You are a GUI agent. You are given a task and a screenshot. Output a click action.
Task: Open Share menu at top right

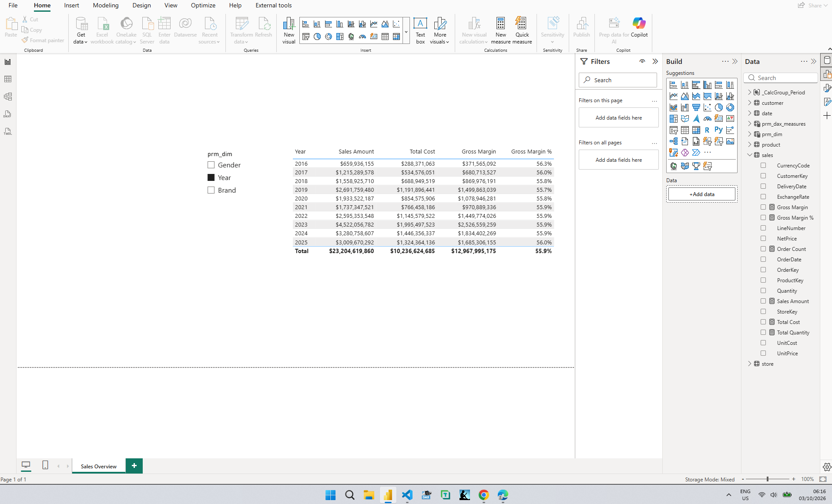point(812,6)
